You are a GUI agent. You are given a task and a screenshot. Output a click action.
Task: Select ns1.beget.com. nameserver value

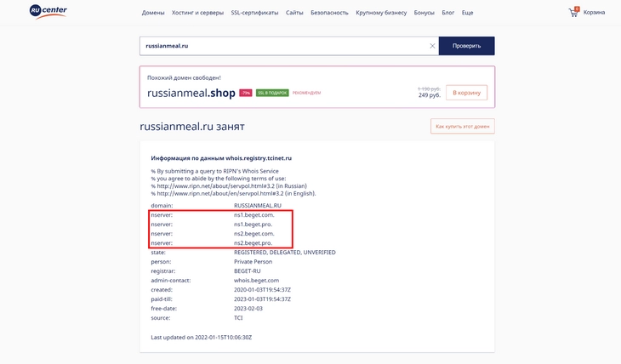pos(254,215)
